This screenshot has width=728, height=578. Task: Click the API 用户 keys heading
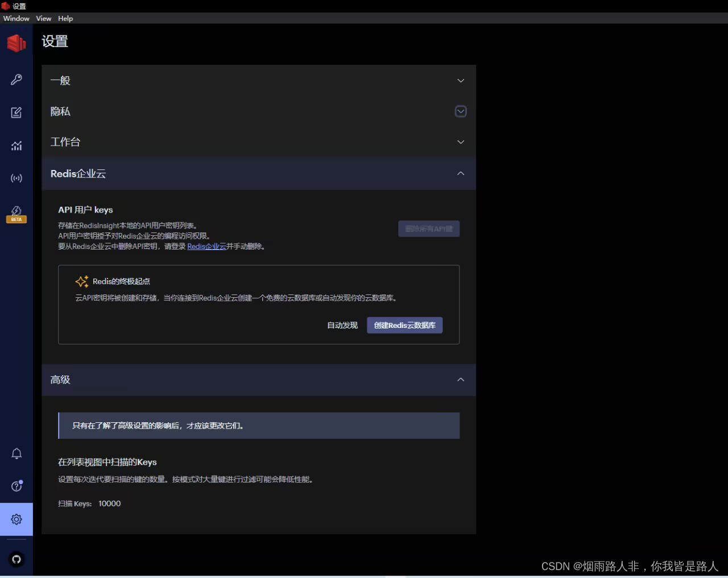pos(85,210)
